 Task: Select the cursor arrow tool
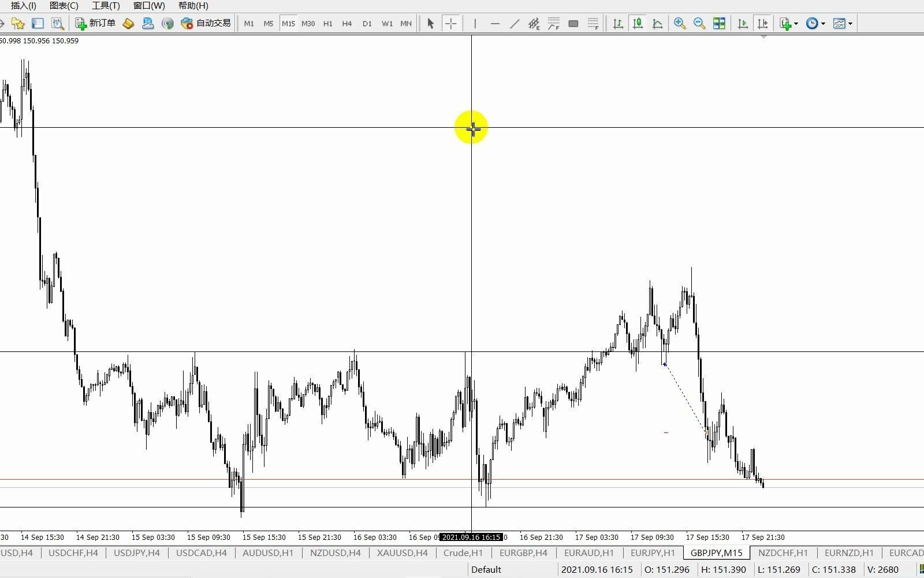pos(430,24)
